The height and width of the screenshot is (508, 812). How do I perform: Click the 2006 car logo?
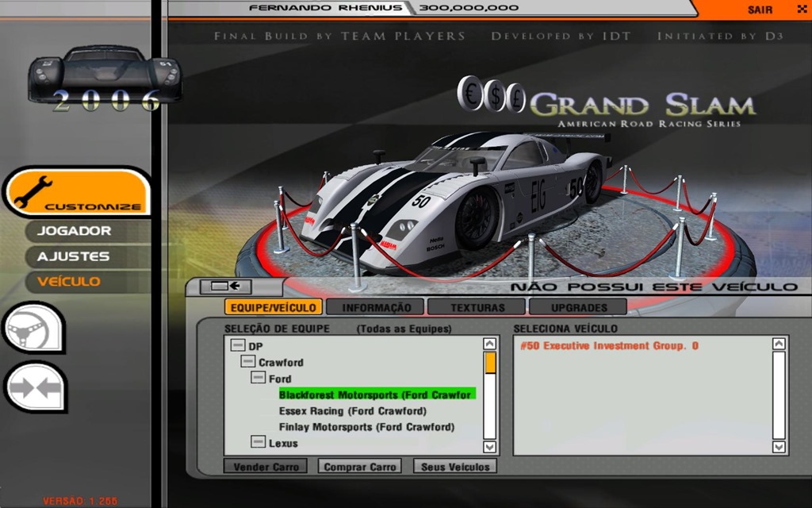coord(105,78)
